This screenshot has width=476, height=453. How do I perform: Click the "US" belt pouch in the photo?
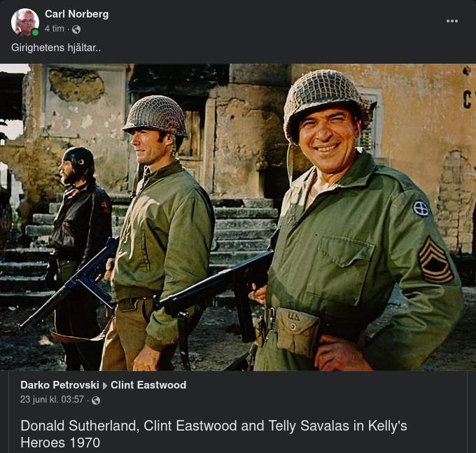[x=297, y=329]
